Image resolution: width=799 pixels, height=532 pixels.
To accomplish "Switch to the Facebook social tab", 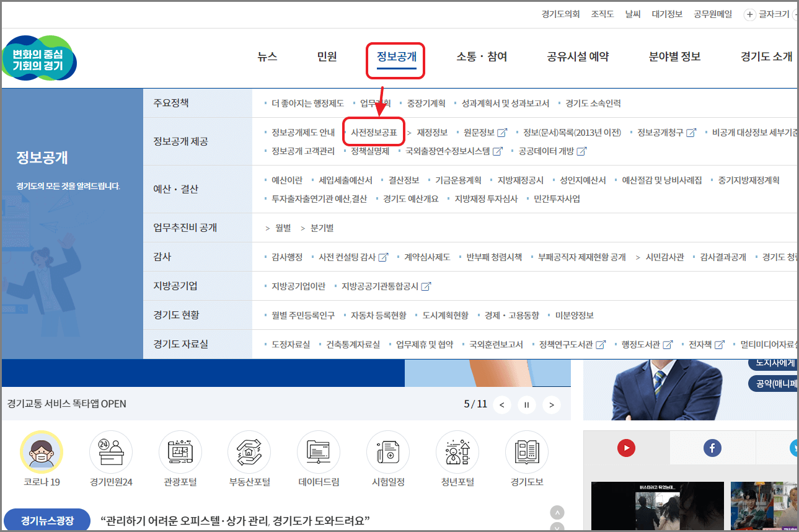I will tap(712, 448).
